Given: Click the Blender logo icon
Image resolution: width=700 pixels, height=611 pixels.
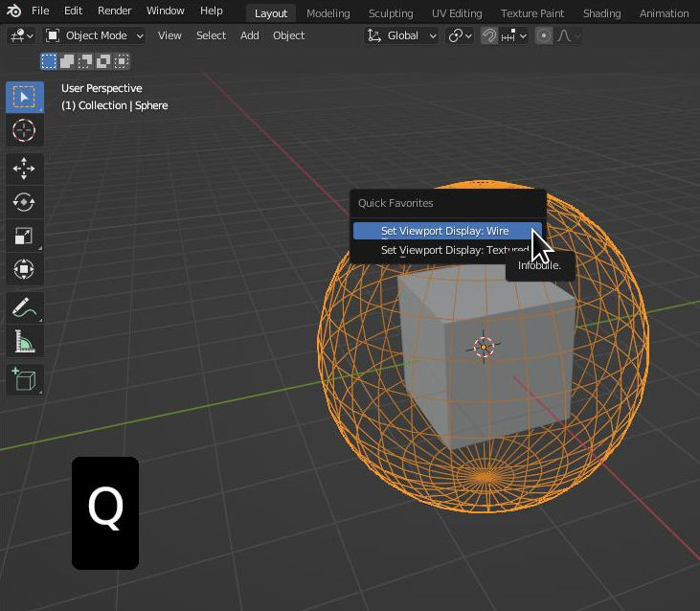Looking at the screenshot, I should click(13, 11).
